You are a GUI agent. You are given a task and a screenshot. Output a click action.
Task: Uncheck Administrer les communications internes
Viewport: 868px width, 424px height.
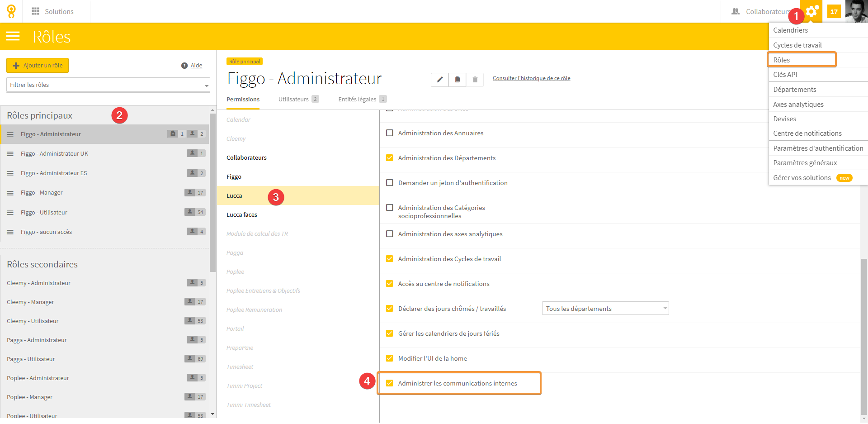(390, 383)
